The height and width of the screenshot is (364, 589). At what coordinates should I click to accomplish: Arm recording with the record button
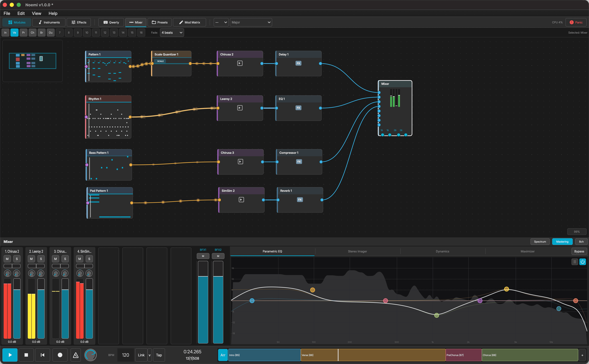(60, 355)
